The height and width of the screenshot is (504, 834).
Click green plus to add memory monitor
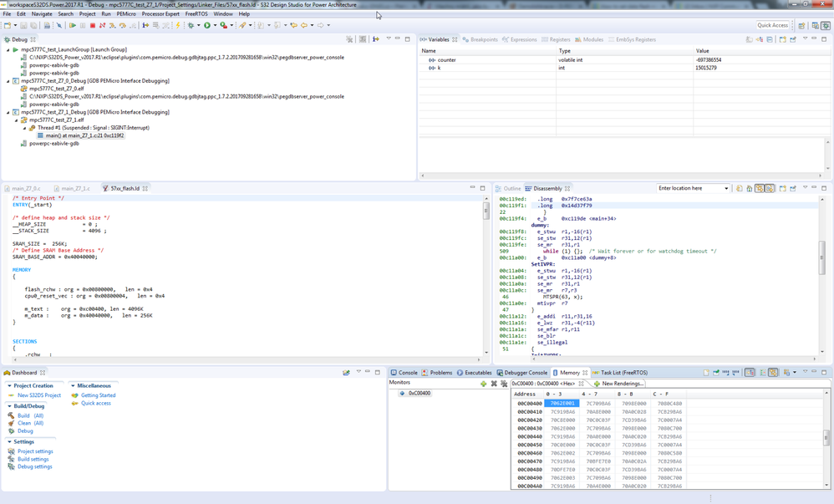(x=483, y=384)
